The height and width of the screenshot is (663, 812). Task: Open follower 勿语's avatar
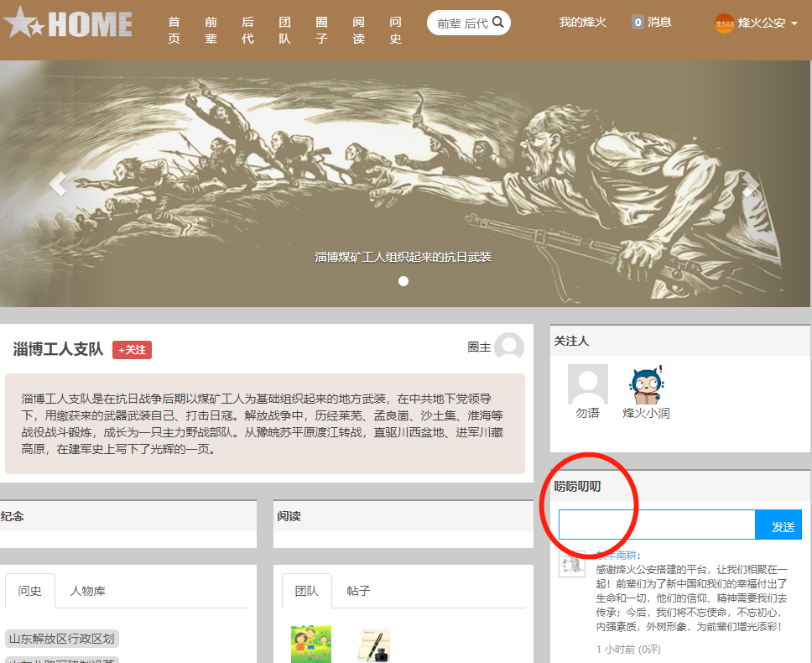click(x=588, y=384)
